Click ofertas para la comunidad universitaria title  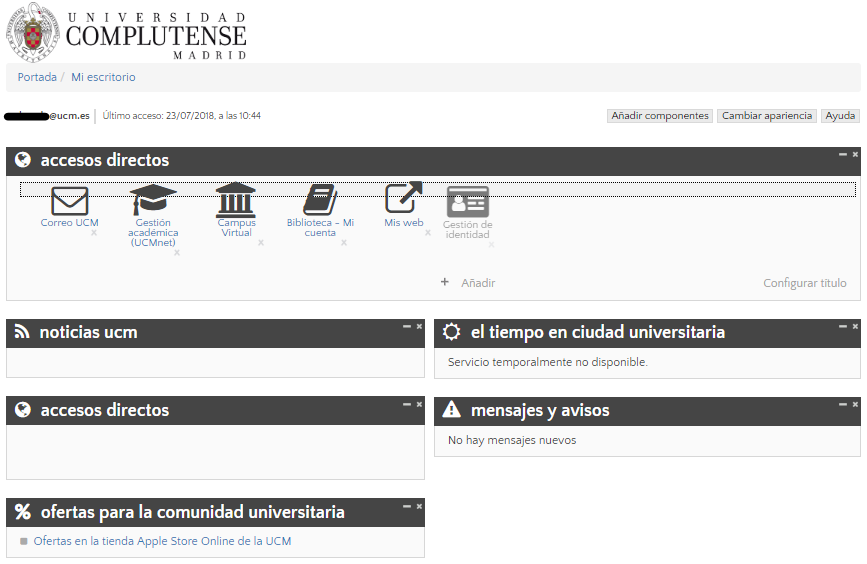(192, 512)
